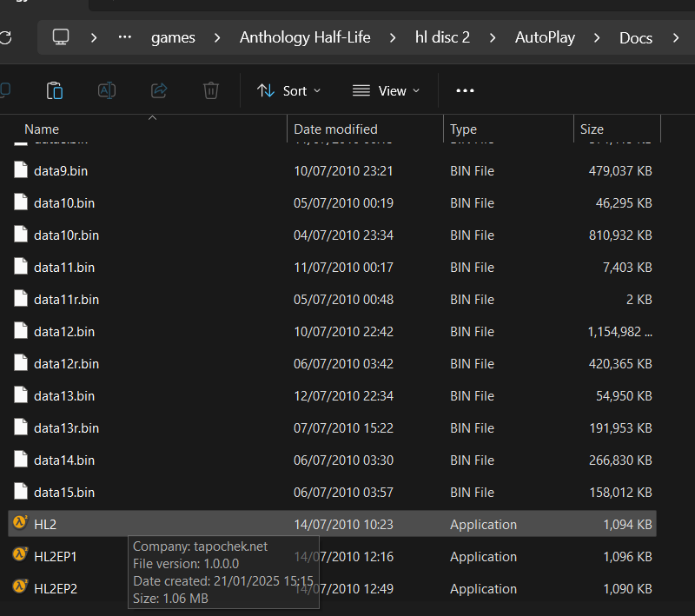The height and width of the screenshot is (616, 695).
Task: Open the View dropdown menu
Action: point(386,91)
